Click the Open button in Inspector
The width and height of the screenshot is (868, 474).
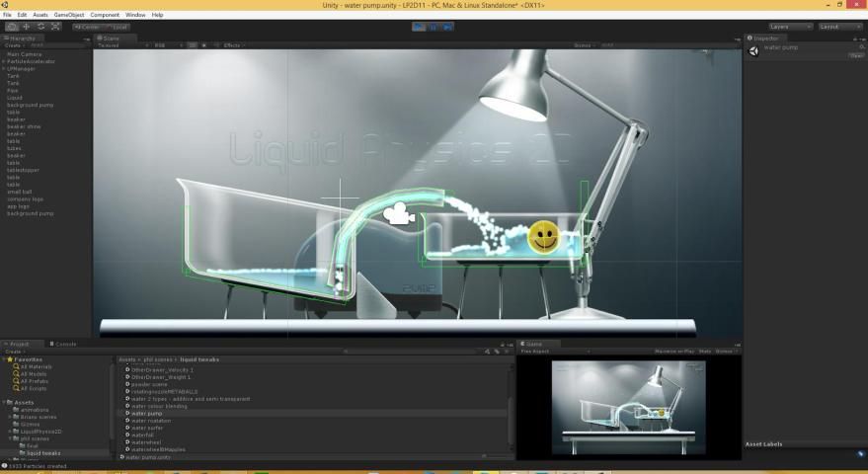coord(856,55)
